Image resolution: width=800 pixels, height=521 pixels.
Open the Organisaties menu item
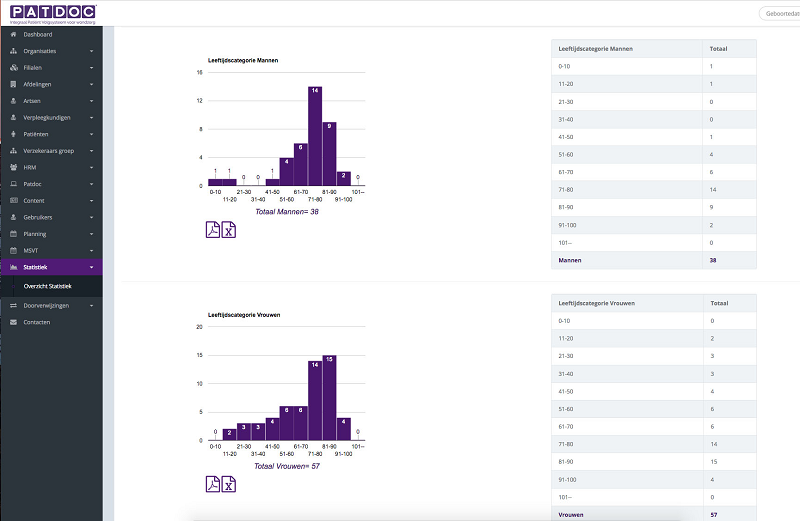tap(51, 51)
